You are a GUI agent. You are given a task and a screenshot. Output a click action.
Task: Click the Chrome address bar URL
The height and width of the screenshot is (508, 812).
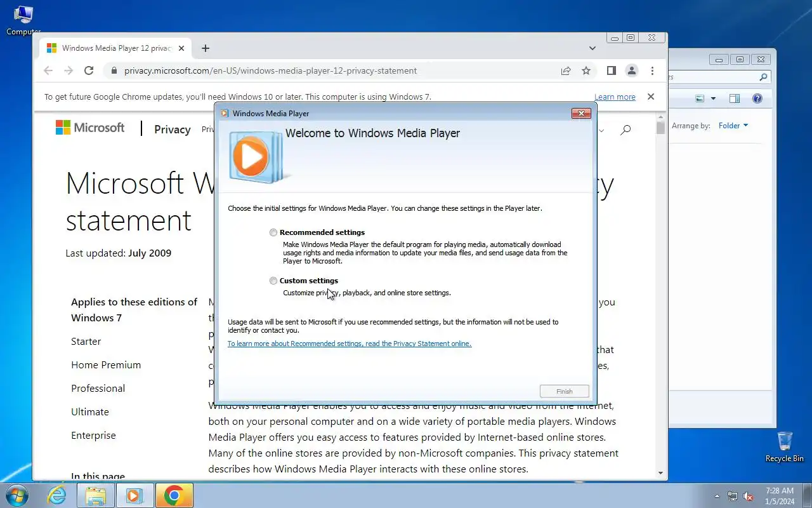click(x=271, y=70)
